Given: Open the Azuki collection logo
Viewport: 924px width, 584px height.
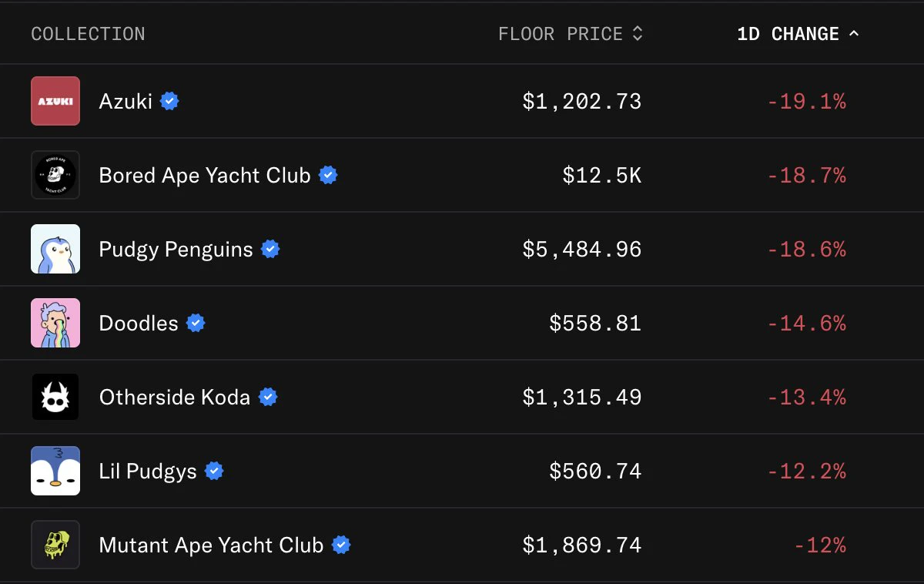Looking at the screenshot, I should click(x=55, y=101).
